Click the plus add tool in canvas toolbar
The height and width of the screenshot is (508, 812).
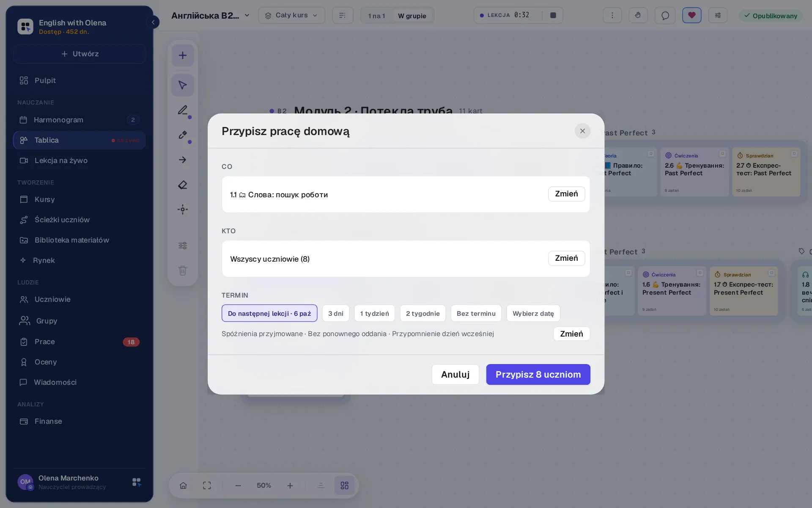(x=183, y=55)
